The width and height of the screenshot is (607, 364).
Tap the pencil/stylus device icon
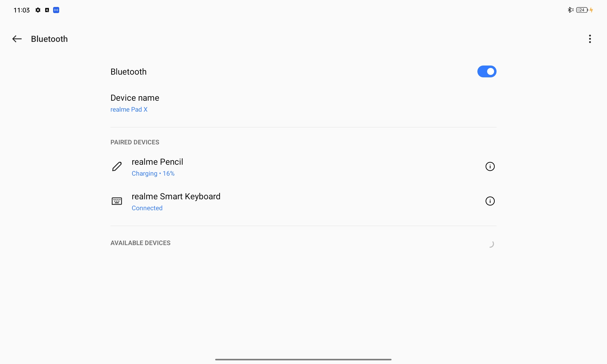point(116,167)
